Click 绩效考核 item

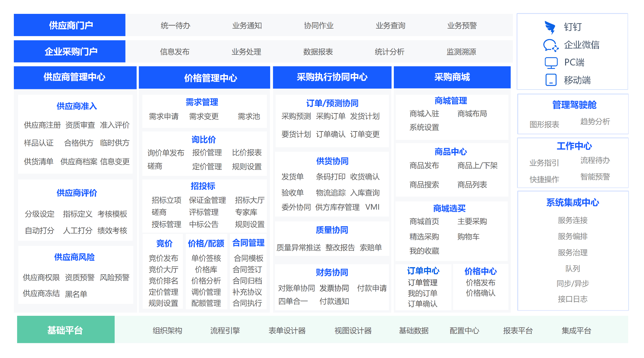click(x=112, y=230)
